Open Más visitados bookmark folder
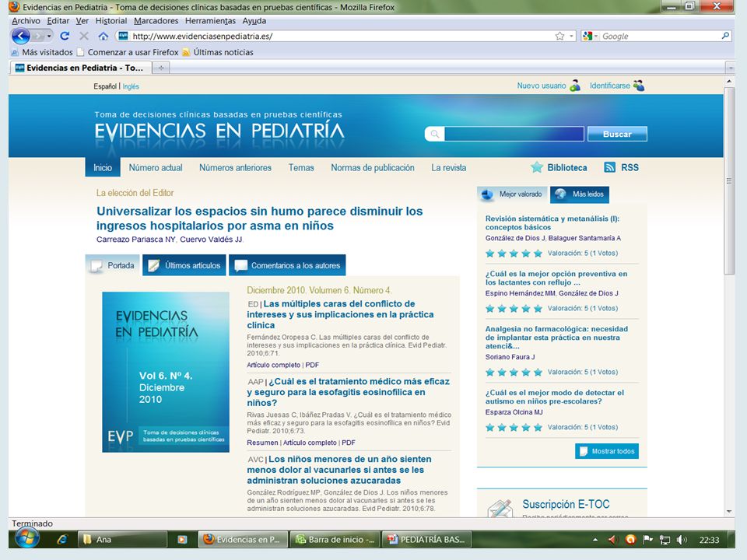The width and height of the screenshot is (747, 560). click(42, 52)
